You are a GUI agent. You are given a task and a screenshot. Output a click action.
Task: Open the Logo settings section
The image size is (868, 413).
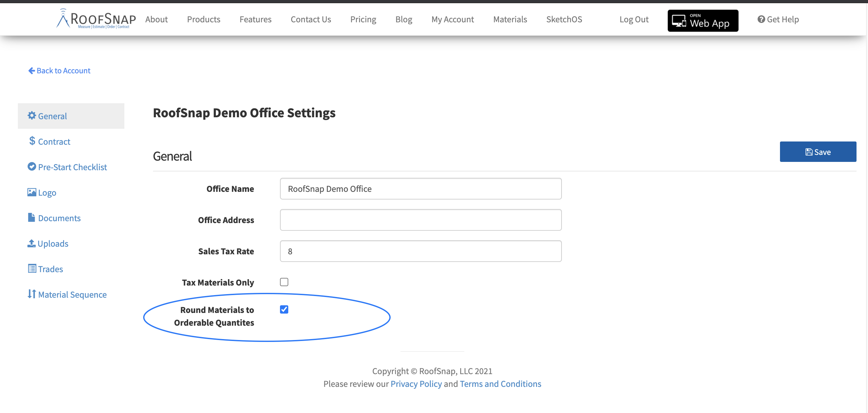[71, 192]
